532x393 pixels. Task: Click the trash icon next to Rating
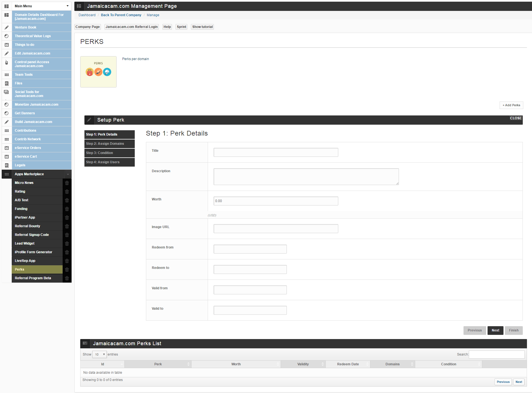coord(67,191)
